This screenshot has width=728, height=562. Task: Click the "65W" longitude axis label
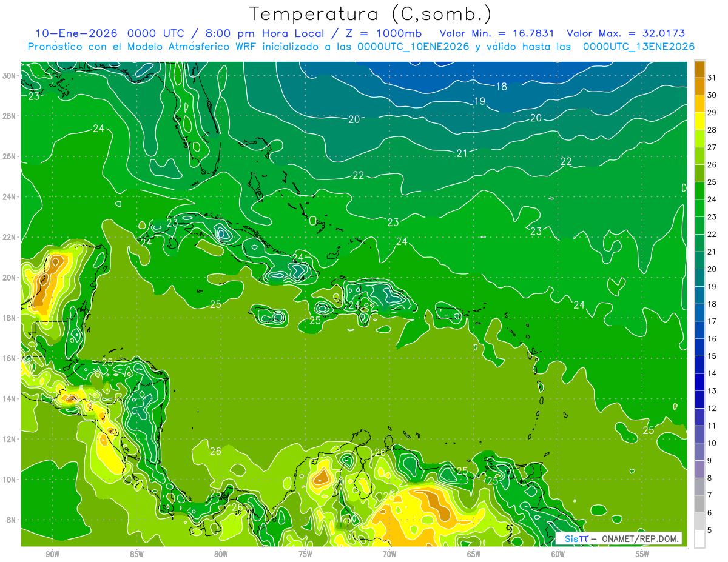[x=474, y=554]
